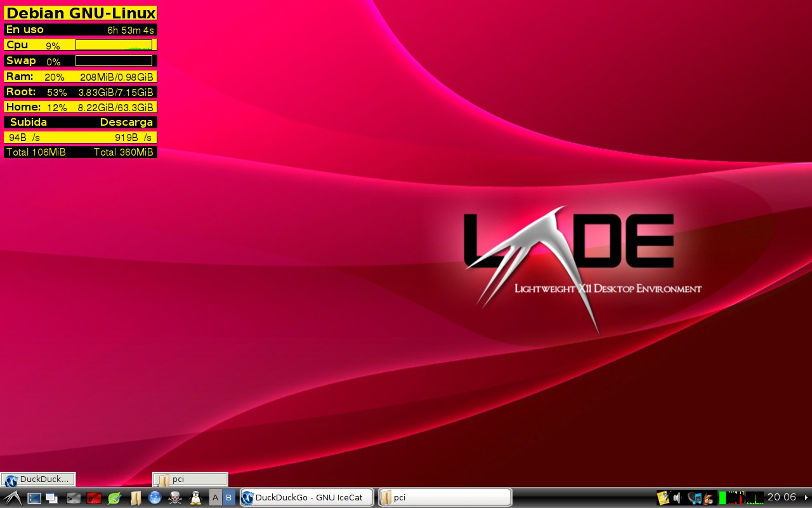Click the skull and crossbones launcher
This screenshot has width=812, height=508.
point(175,498)
